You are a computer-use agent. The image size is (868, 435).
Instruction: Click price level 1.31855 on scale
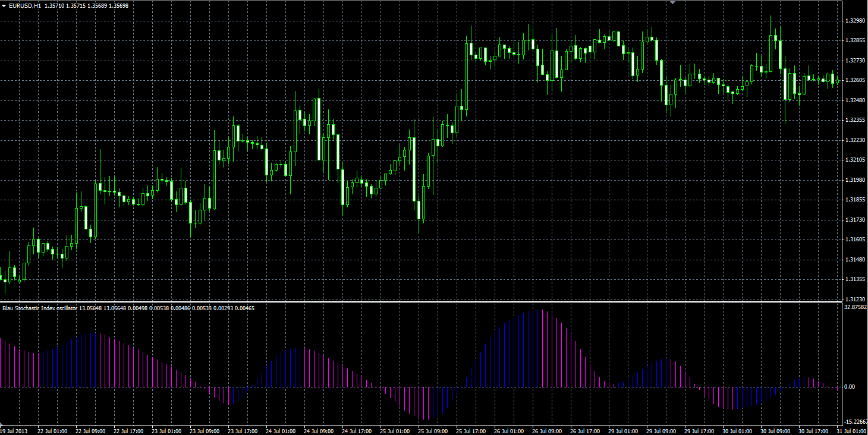(854, 200)
